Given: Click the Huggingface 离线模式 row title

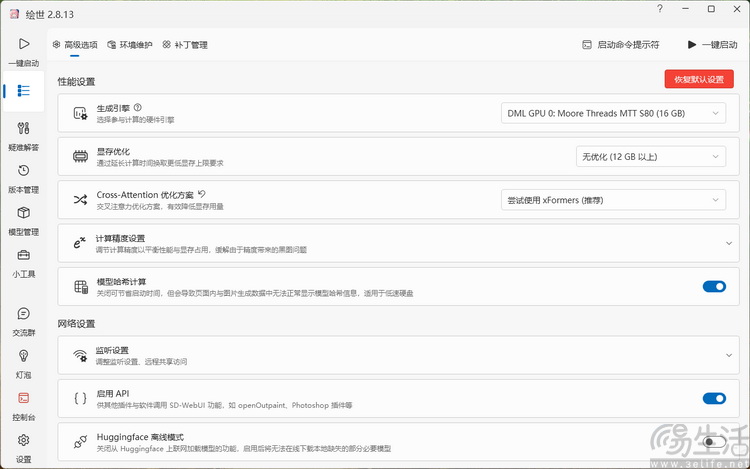Looking at the screenshot, I should tap(140, 437).
